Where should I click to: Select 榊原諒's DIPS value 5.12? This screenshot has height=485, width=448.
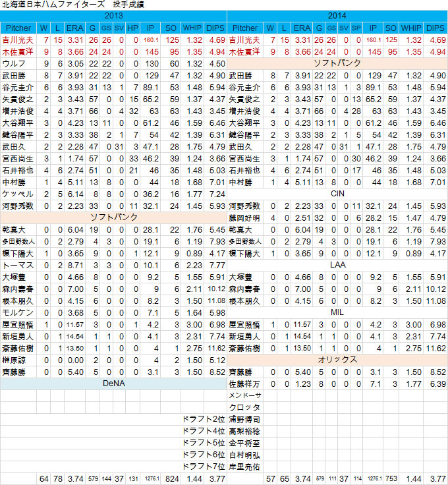(217, 360)
